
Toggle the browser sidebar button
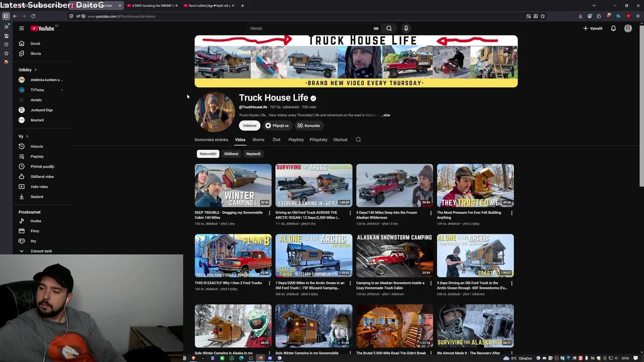tap(6, 16)
